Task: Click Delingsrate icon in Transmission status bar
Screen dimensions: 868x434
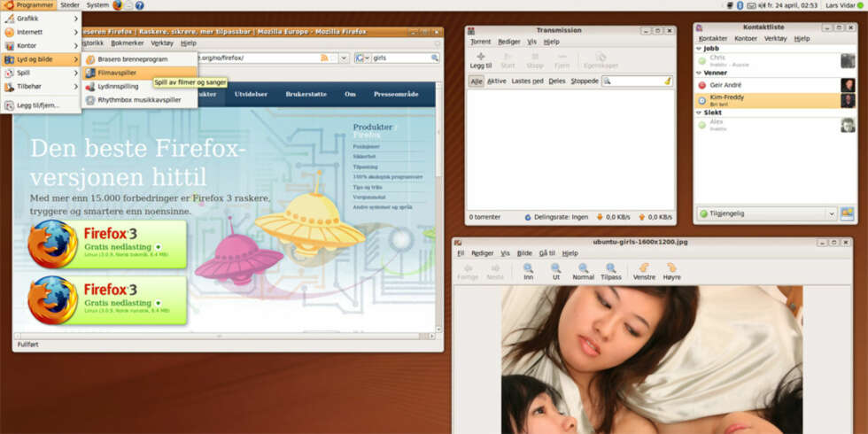Action: pos(528,217)
